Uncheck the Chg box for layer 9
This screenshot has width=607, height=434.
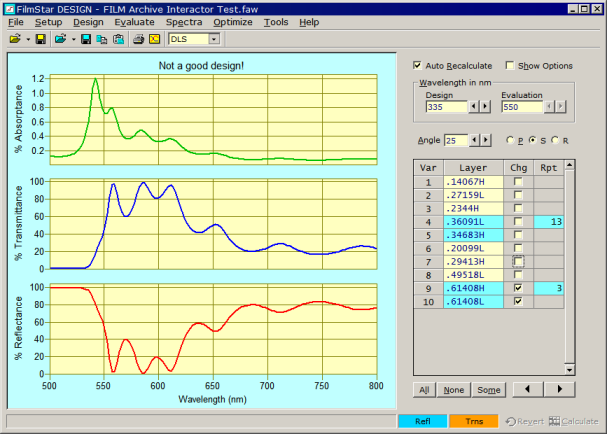(x=518, y=288)
